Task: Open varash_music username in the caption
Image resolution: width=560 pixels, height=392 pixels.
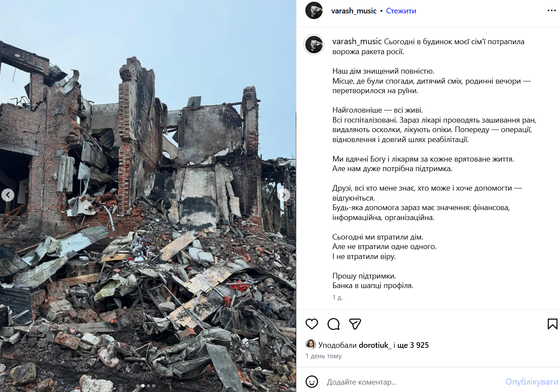Action: coord(357,42)
